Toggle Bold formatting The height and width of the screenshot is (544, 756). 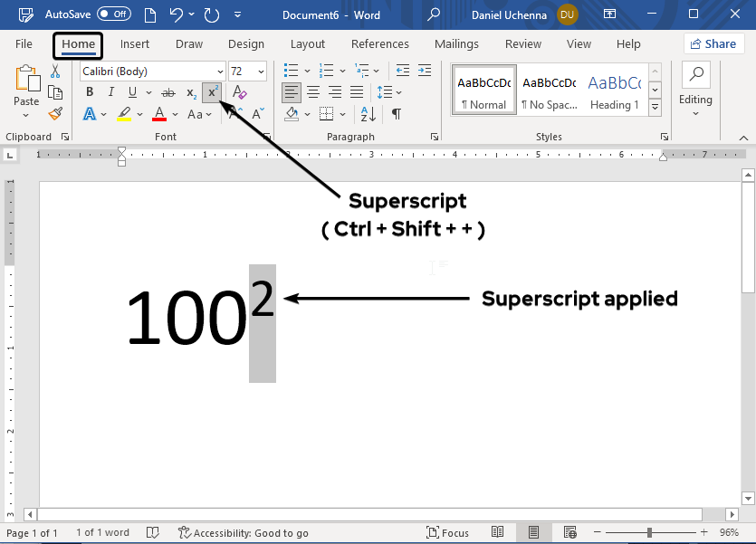click(x=89, y=92)
